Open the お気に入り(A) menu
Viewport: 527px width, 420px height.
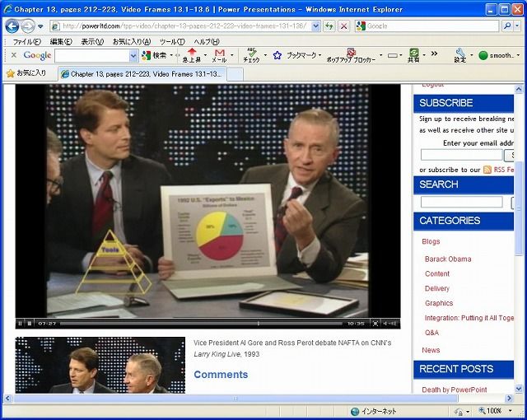pyautogui.click(x=132, y=42)
